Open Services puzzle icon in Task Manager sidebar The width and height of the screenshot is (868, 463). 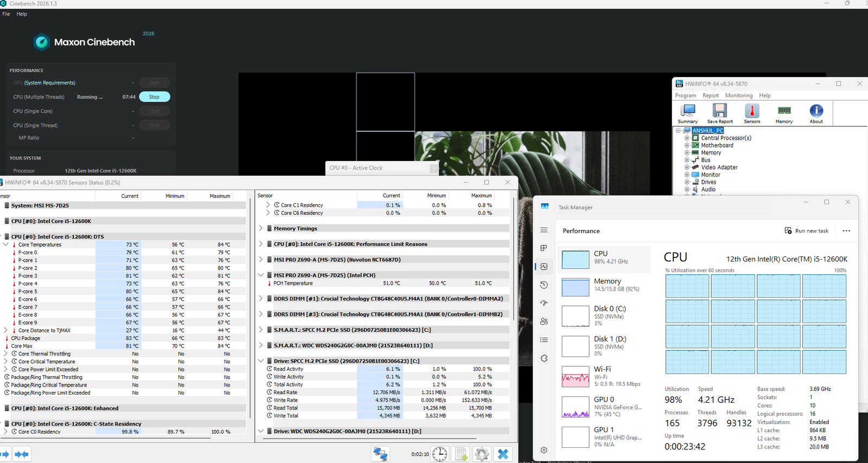[544, 358]
